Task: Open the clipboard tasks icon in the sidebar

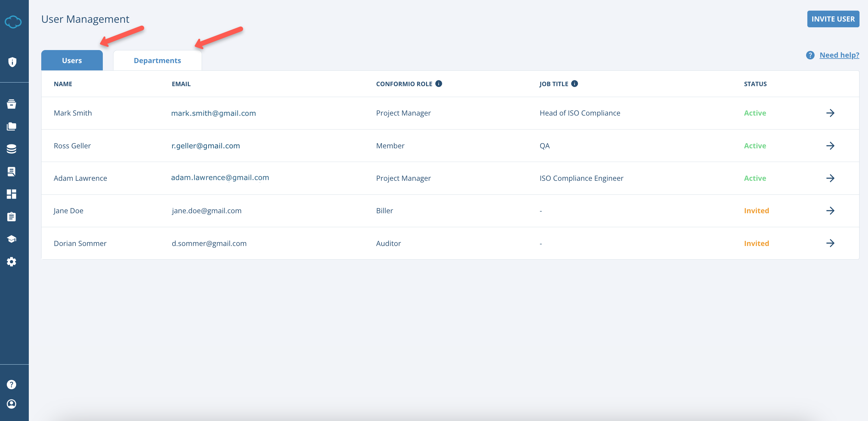Action: coord(12,216)
